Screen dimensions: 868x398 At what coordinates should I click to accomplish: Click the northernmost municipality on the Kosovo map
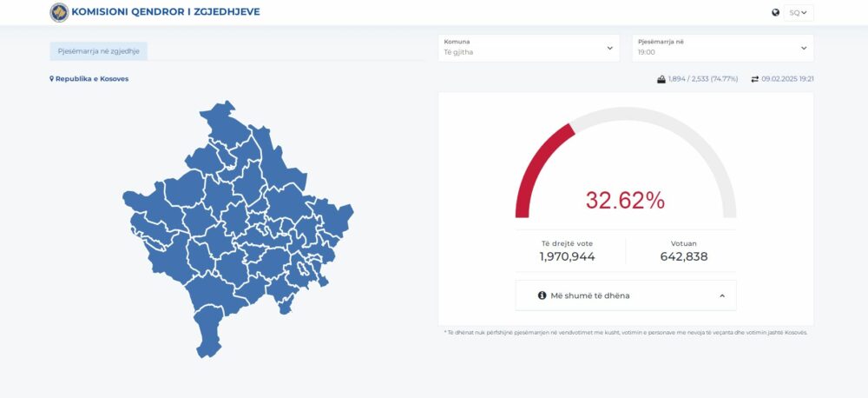coord(220,122)
